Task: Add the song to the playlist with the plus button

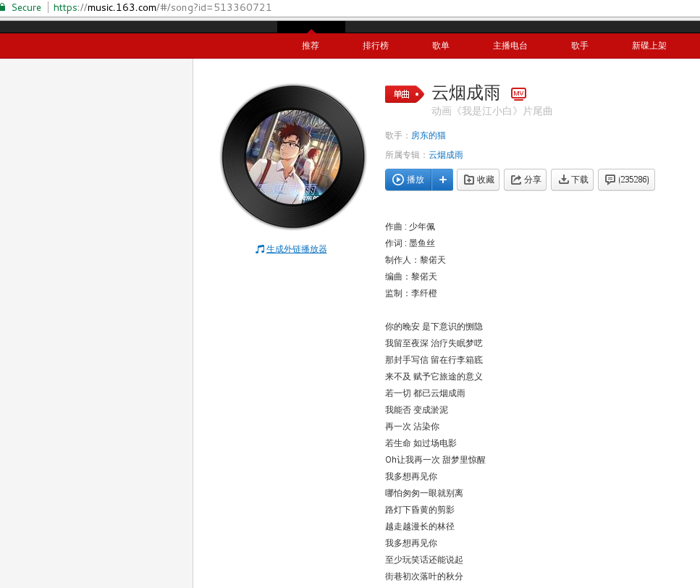Action: [x=442, y=180]
